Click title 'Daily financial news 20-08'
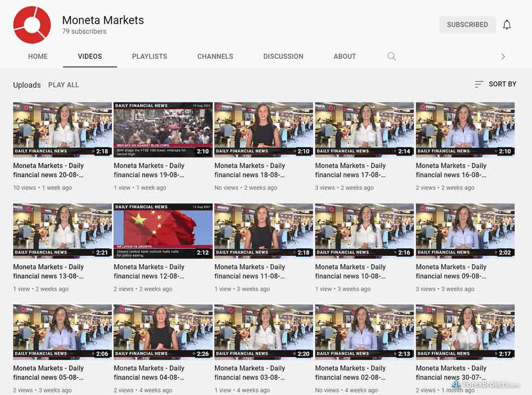This screenshot has height=395, width=532. [x=48, y=170]
